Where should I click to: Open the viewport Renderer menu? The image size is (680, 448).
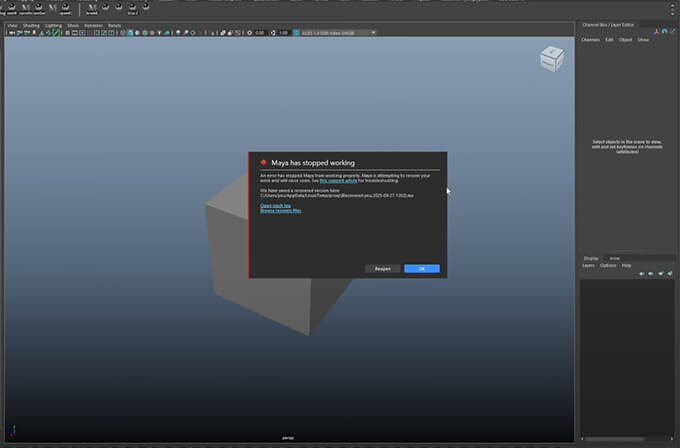click(x=93, y=25)
